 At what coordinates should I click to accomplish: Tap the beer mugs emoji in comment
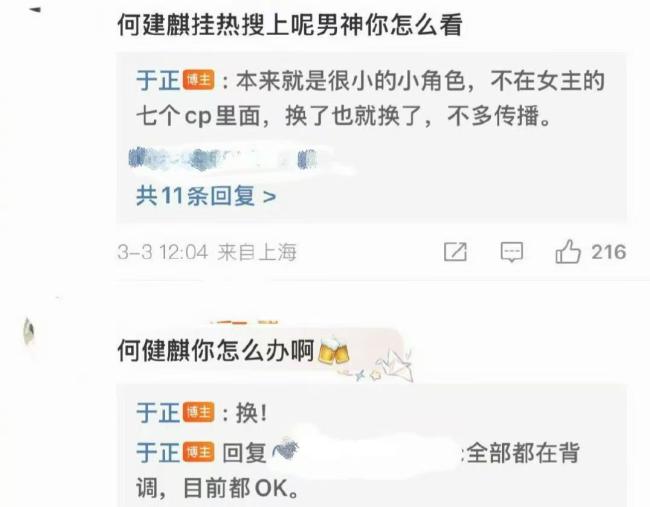333,351
